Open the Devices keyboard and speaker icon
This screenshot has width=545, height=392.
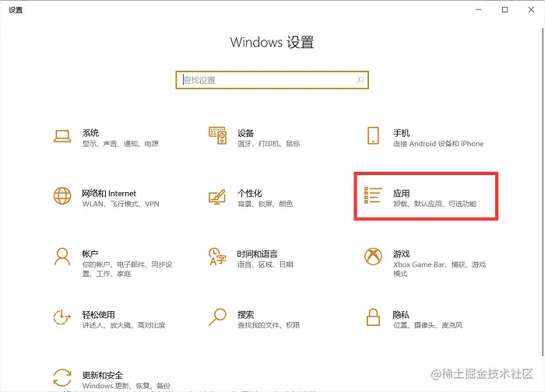pos(217,136)
